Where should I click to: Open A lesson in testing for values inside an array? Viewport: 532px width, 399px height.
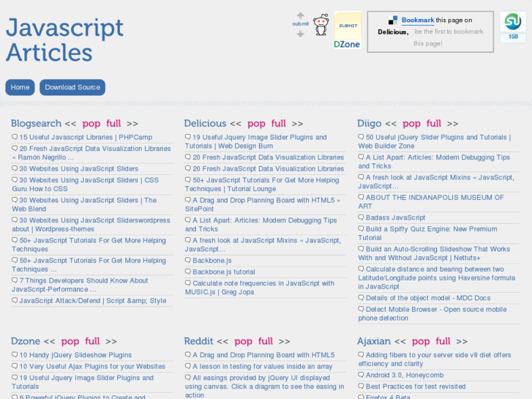pyautogui.click(x=263, y=366)
